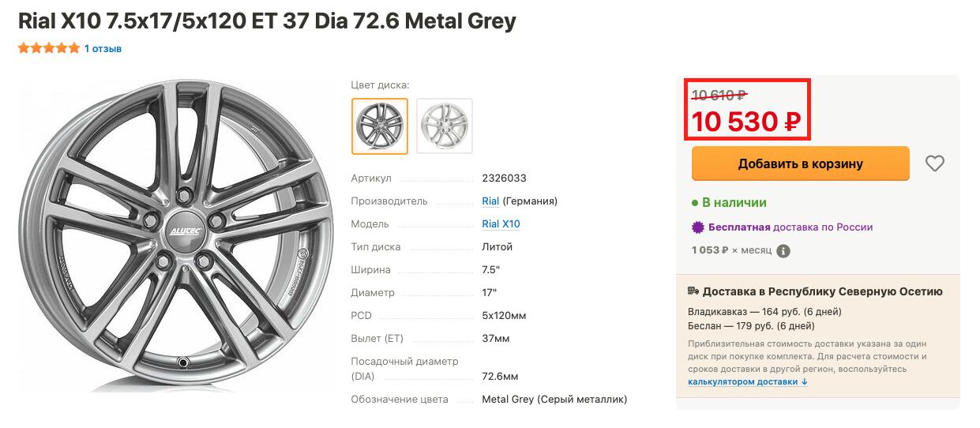Click the heart wishlist icon

[935, 163]
